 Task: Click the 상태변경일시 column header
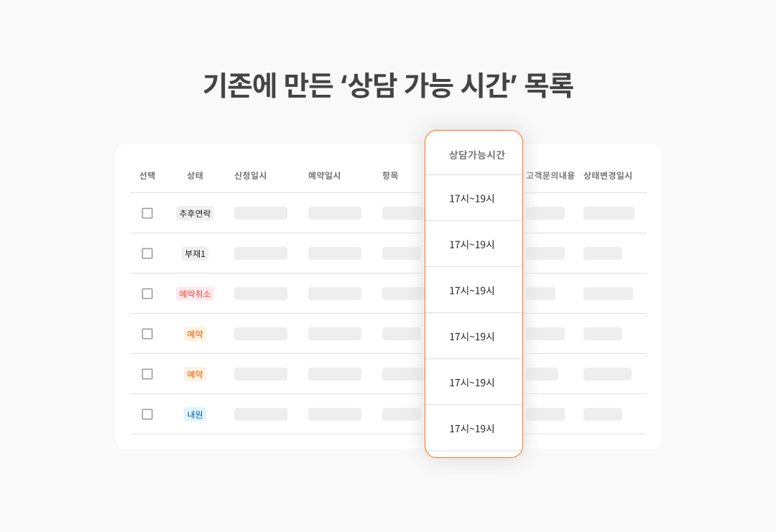(x=608, y=175)
